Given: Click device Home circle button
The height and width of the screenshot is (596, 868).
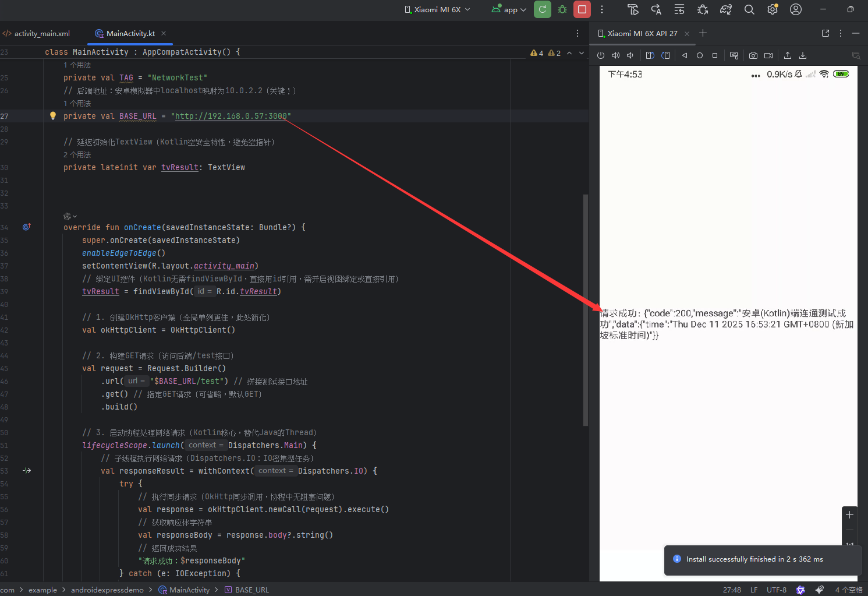Looking at the screenshot, I should [700, 55].
